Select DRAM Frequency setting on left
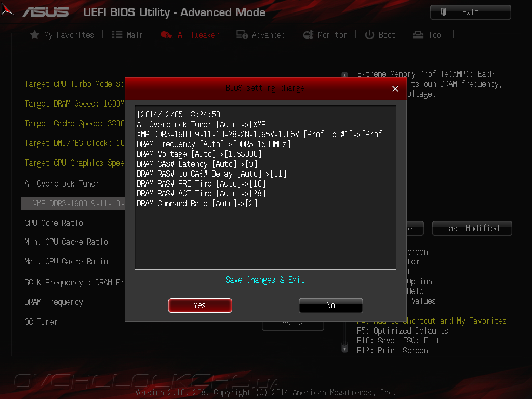Image resolution: width=532 pixels, height=399 pixels. click(x=54, y=302)
